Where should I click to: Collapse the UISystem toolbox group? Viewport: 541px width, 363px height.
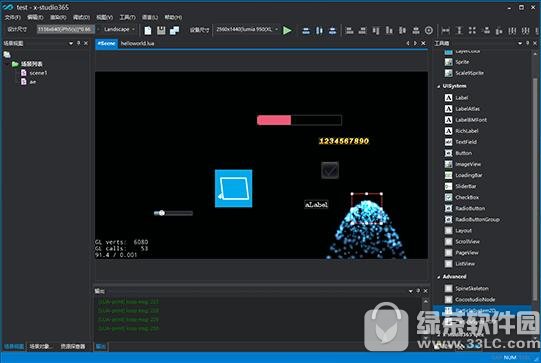[439, 86]
